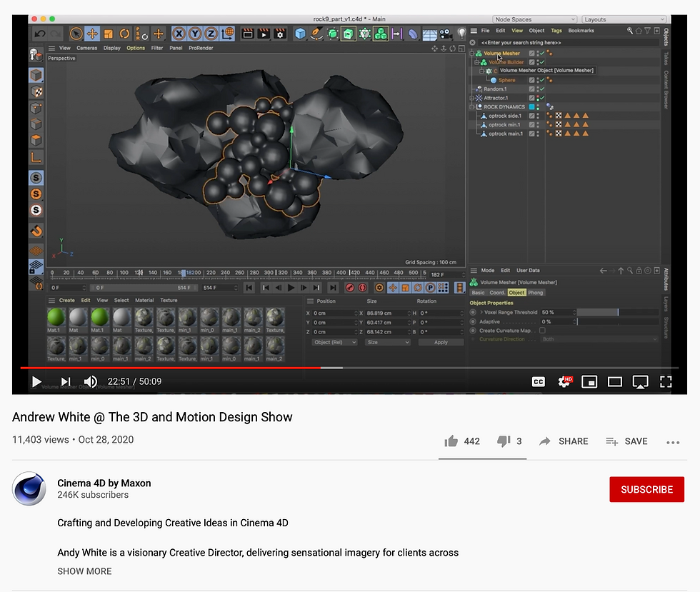700x592 pixels.
Task: Select optrock min.1 in object tree
Action: click(x=504, y=125)
